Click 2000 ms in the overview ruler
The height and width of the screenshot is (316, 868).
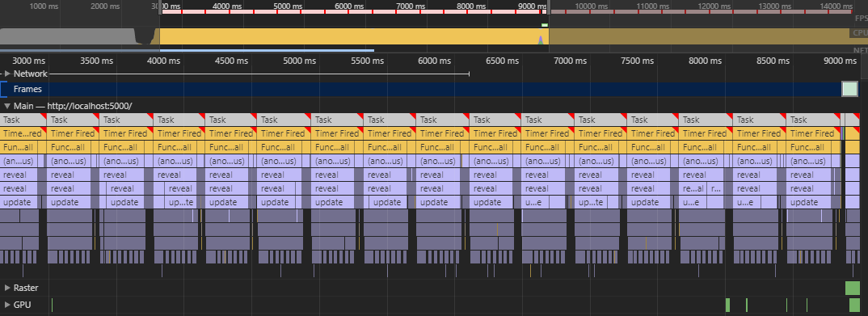(x=104, y=6)
